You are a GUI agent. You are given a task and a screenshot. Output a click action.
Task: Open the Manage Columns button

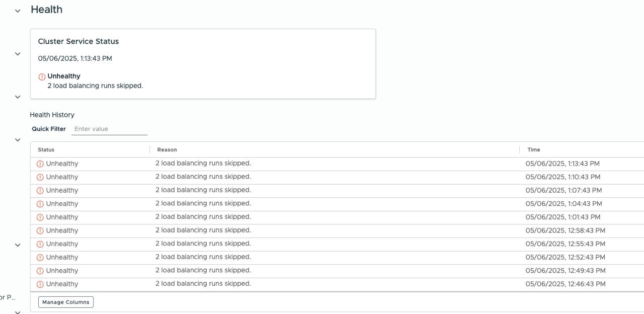tap(66, 302)
